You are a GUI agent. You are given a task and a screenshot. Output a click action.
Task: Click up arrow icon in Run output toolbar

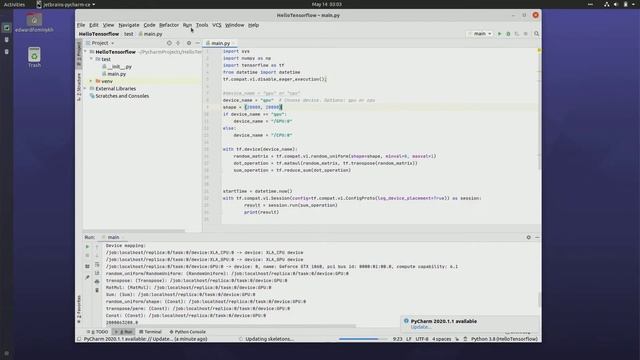point(97,247)
